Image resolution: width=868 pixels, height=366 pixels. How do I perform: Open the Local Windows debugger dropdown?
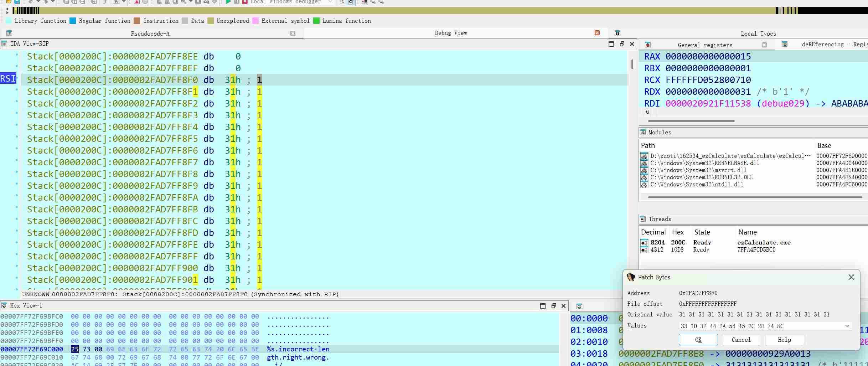[x=330, y=2]
